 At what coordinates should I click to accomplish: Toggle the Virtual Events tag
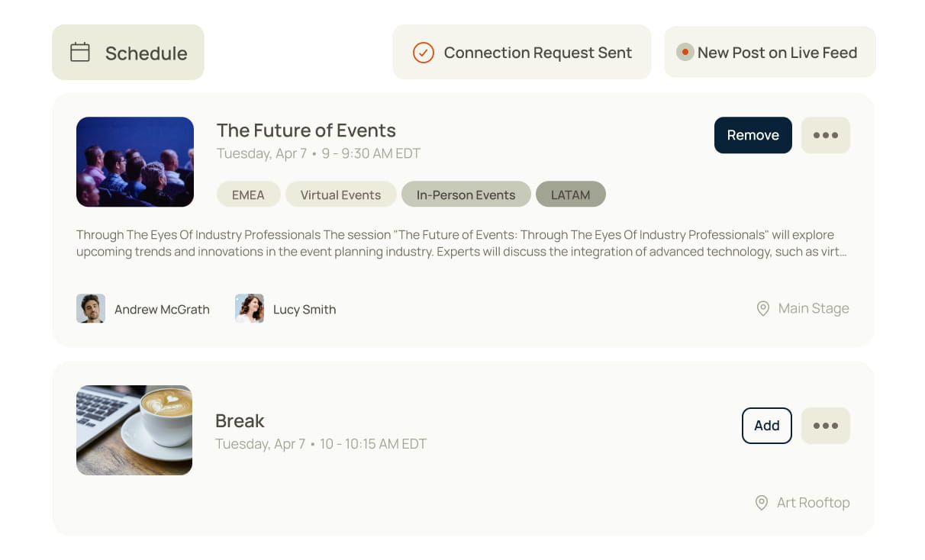coord(340,195)
